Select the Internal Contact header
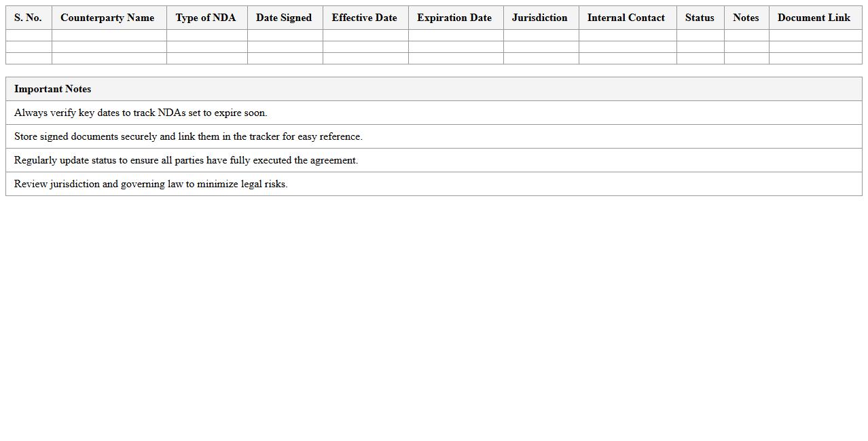The height and width of the screenshot is (441, 868). click(x=626, y=18)
